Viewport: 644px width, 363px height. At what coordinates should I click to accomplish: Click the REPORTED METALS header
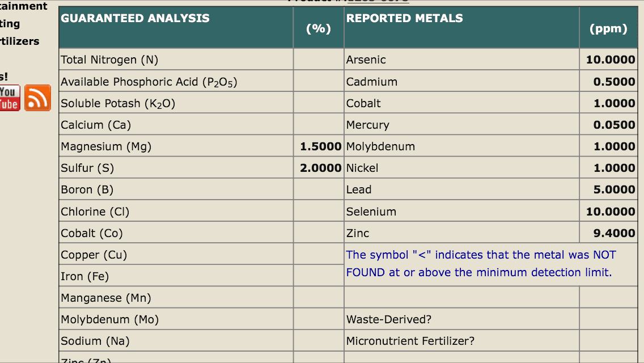tap(405, 18)
